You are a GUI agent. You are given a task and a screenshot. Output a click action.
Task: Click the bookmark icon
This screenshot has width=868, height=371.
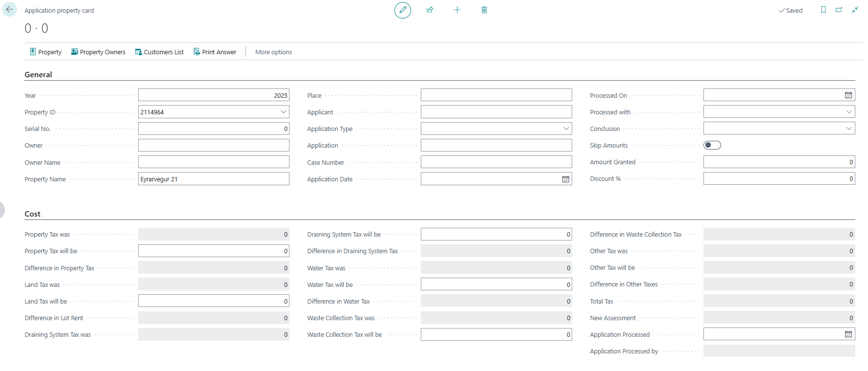pyautogui.click(x=824, y=10)
